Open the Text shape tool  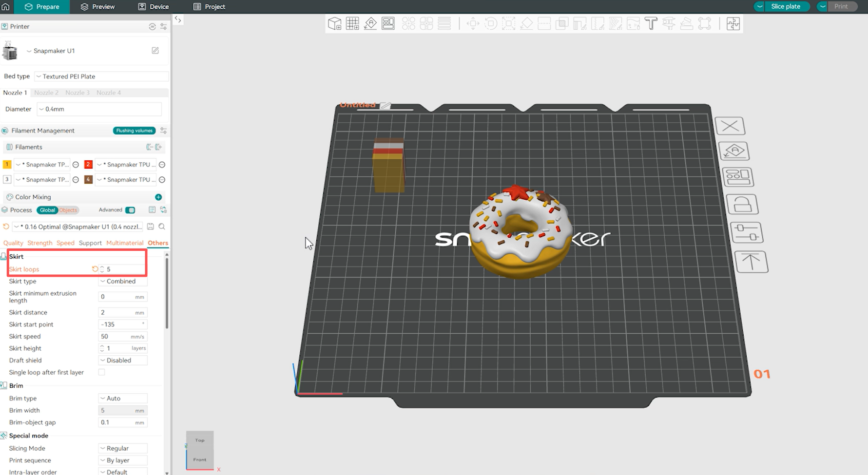651,23
